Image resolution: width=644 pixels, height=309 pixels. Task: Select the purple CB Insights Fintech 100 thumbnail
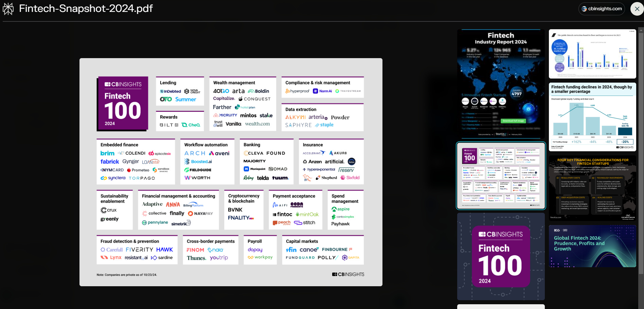point(501,256)
